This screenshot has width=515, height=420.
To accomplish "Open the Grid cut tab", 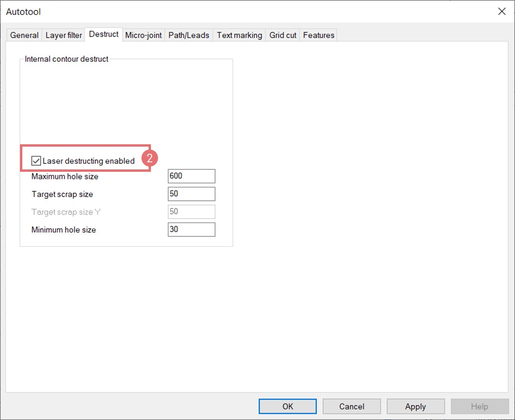I will [x=283, y=35].
